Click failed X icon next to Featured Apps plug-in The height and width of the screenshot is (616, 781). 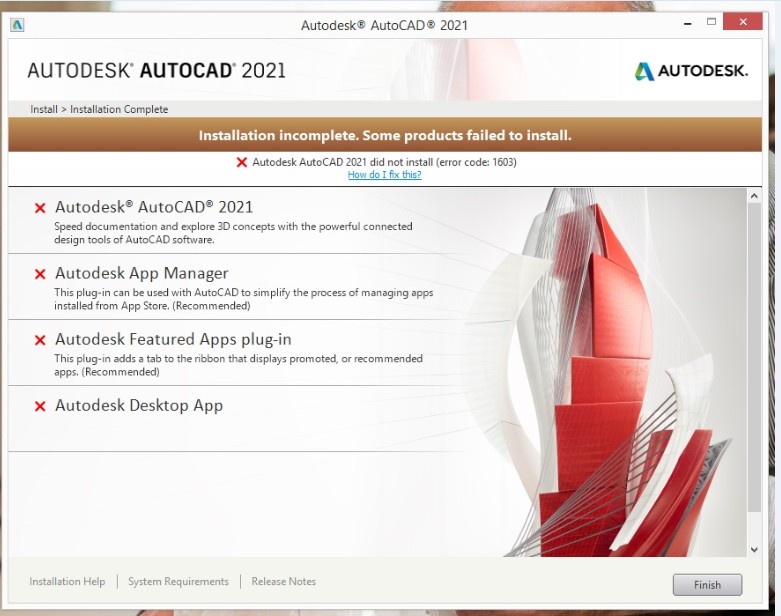[x=40, y=340]
